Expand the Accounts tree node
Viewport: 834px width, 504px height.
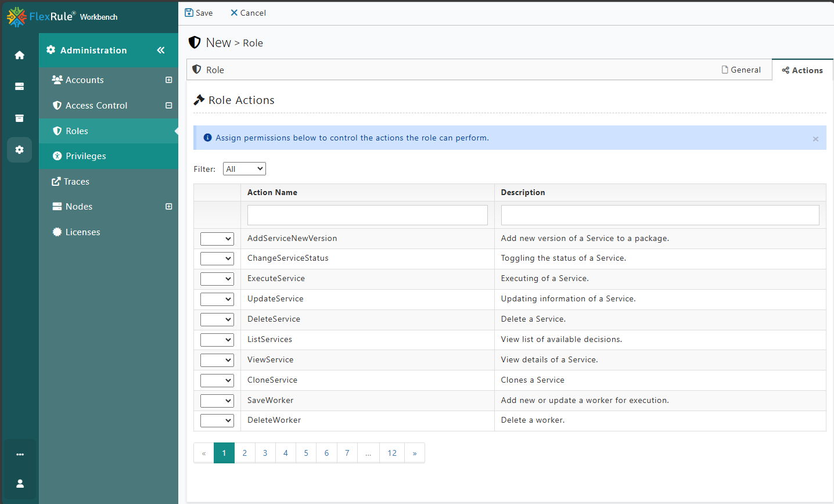click(x=169, y=80)
